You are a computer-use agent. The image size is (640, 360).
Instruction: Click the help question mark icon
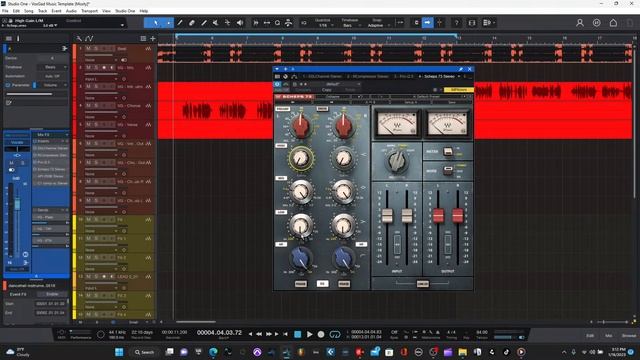[x=456, y=23]
